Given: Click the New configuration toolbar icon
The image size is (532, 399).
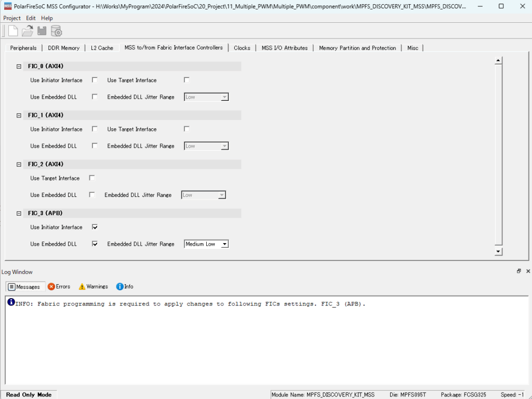Looking at the screenshot, I should click(x=13, y=31).
